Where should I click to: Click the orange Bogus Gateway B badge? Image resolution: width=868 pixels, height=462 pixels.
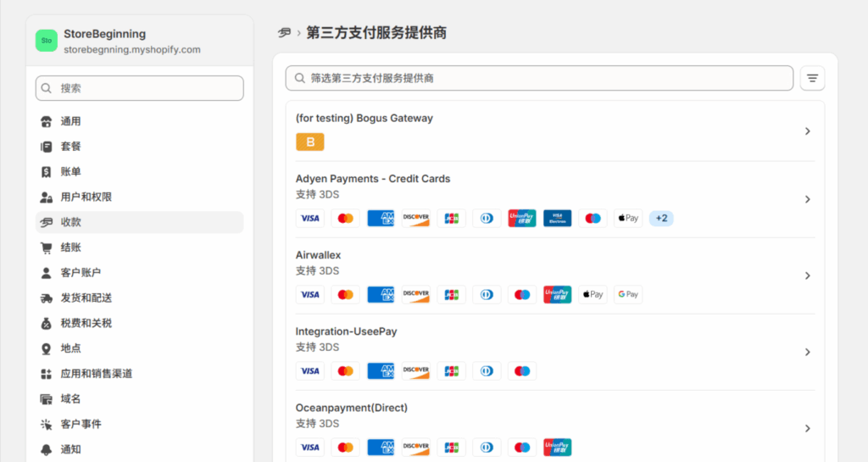tap(309, 142)
